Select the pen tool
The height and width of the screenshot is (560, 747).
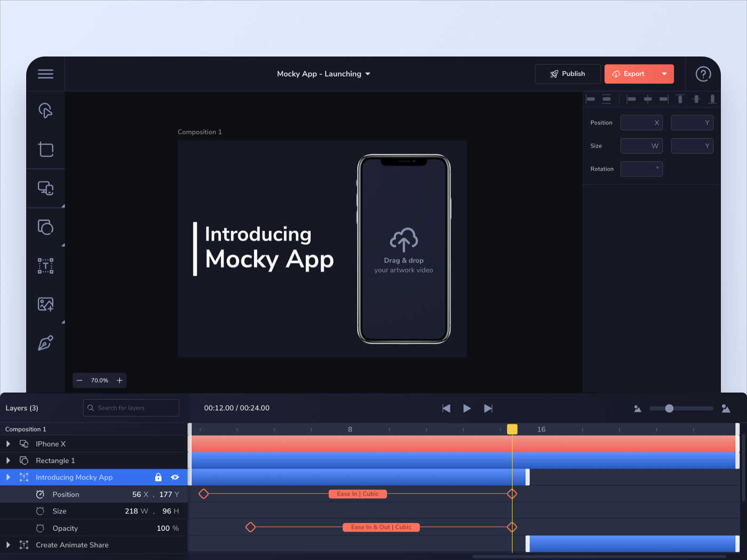click(45, 343)
